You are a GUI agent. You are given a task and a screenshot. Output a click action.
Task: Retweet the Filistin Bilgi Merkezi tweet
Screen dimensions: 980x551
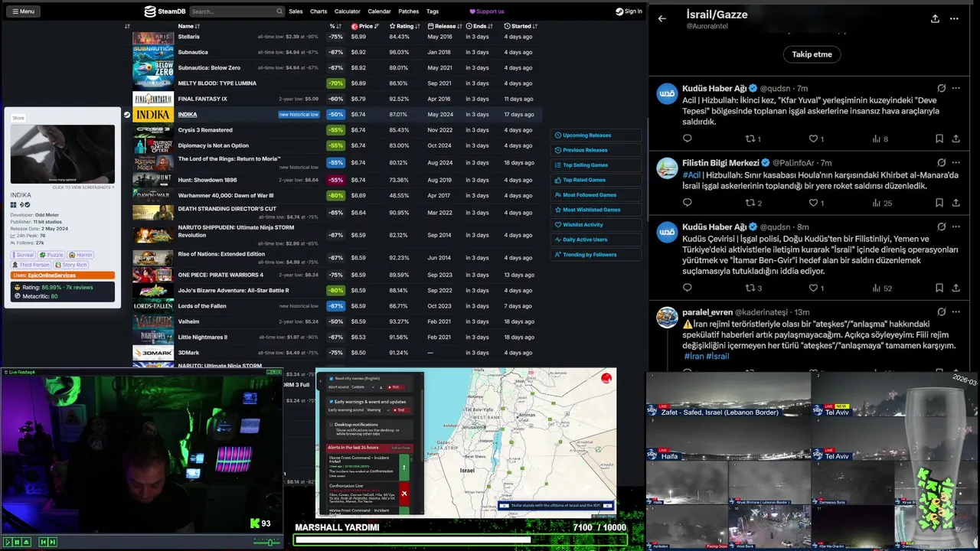coord(753,203)
